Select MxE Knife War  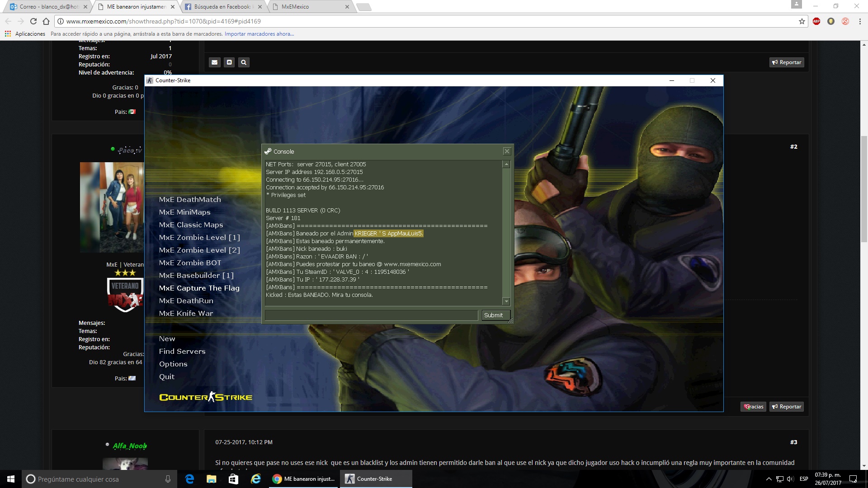coord(186,313)
